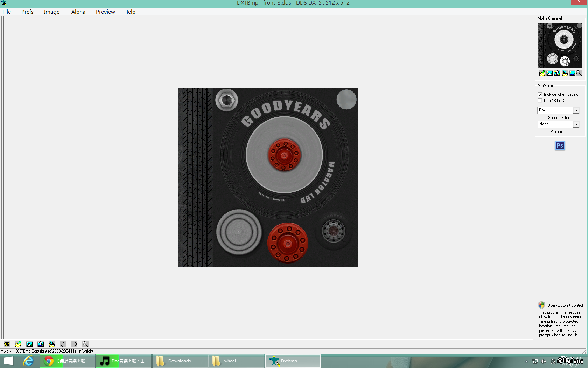Flip the image horizontally
Viewport: 588px width, 368px height.
coord(74,344)
